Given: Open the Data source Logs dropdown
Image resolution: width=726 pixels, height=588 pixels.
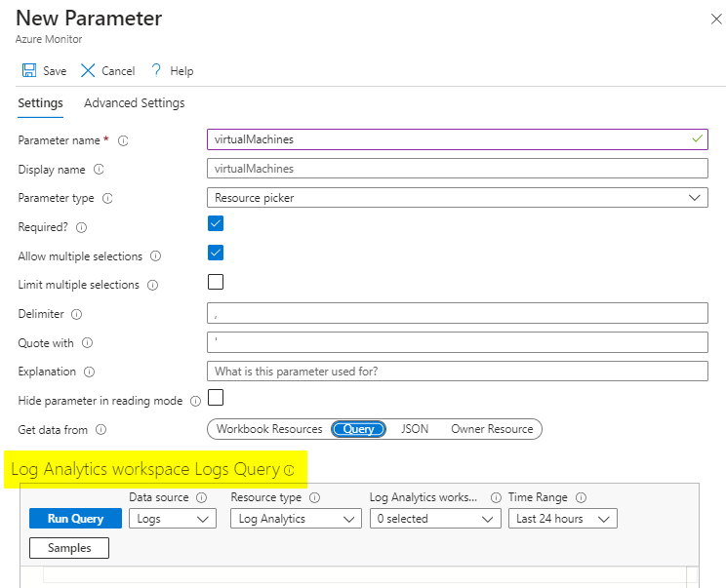Looking at the screenshot, I should (173, 519).
